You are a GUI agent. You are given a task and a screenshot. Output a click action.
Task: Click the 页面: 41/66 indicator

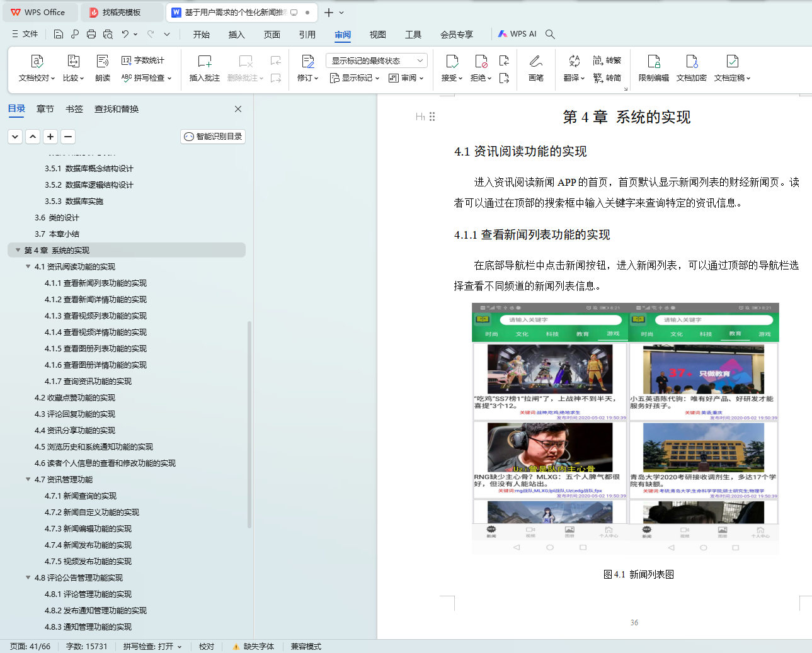pyautogui.click(x=30, y=647)
